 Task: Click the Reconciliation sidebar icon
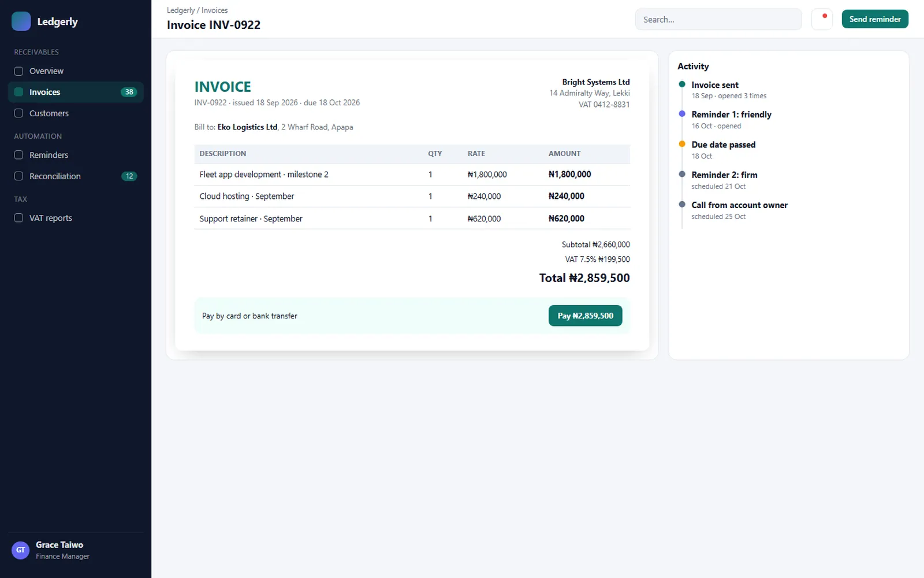pos(18,176)
